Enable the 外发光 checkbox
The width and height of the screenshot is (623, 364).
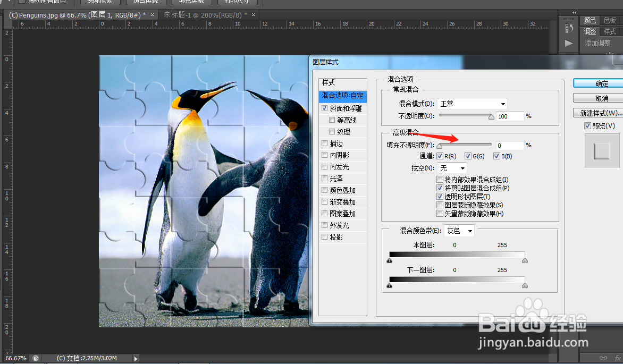coord(325,225)
